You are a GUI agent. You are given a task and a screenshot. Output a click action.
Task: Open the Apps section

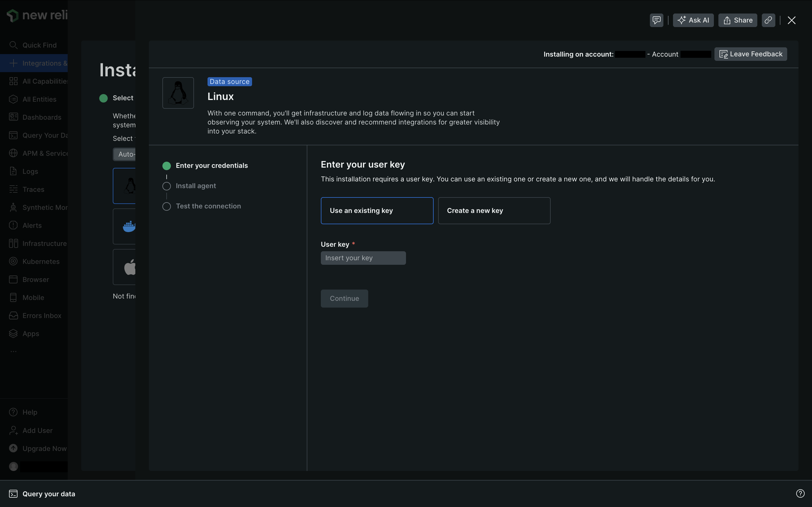[31, 333]
